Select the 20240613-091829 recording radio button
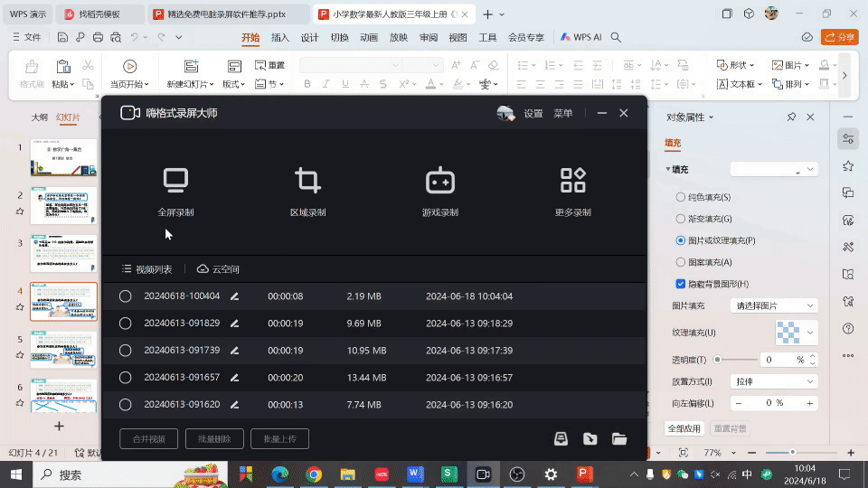This screenshot has height=488, width=868. click(x=126, y=324)
